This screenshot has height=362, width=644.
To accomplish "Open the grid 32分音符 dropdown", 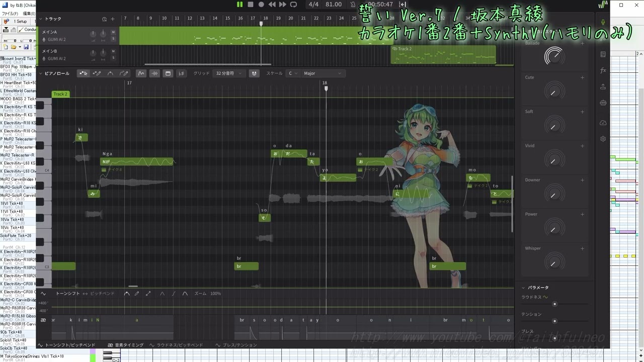I will pyautogui.click(x=228, y=73).
